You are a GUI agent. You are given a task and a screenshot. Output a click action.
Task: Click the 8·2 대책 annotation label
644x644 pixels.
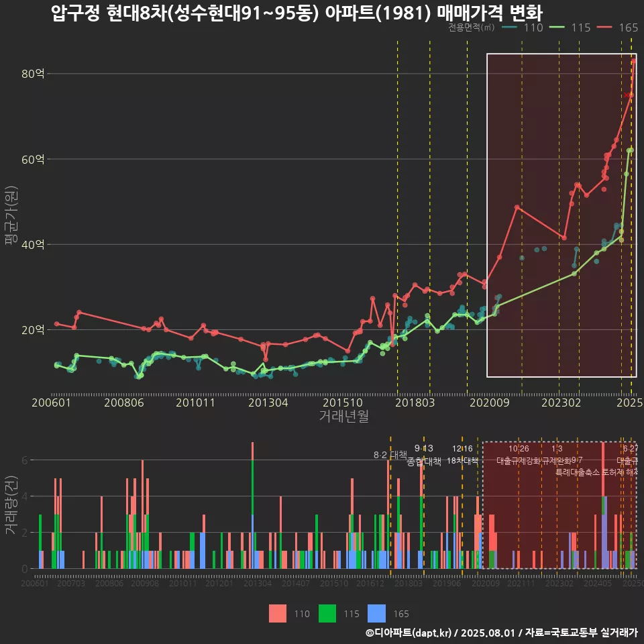(390, 455)
